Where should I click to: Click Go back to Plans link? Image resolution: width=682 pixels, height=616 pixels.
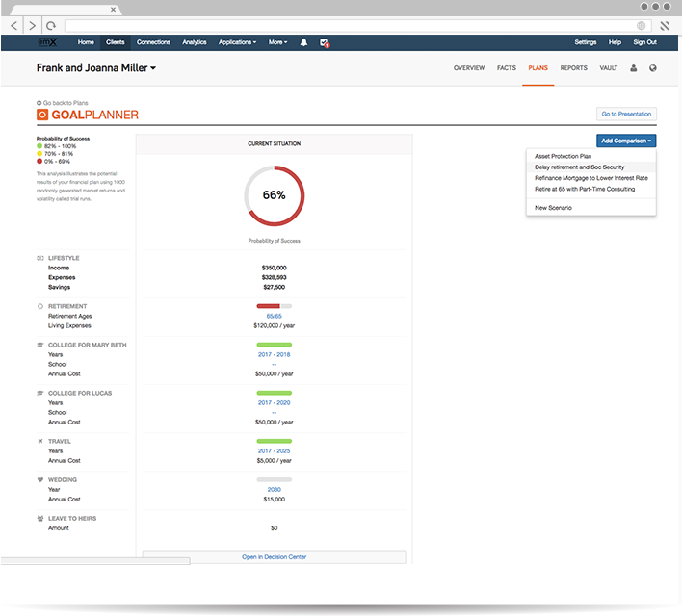[x=66, y=103]
